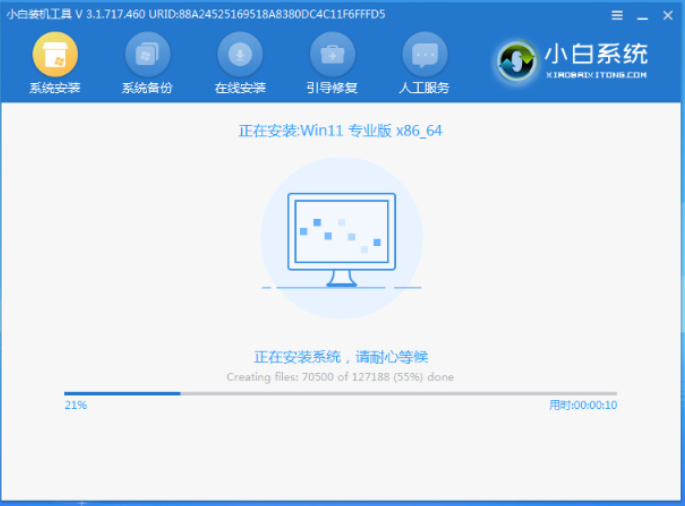The width and height of the screenshot is (685, 506).
Task: Click the XIAOBAIXITONG.COM website text
Action: click(x=596, y=75)
